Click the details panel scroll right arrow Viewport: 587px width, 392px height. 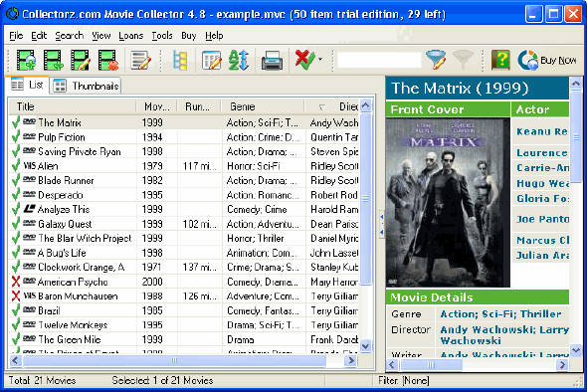[562, 365]
